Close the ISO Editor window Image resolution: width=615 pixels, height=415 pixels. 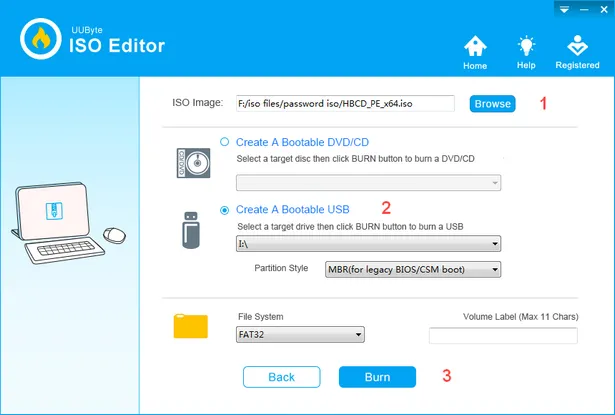pos(604,9)
